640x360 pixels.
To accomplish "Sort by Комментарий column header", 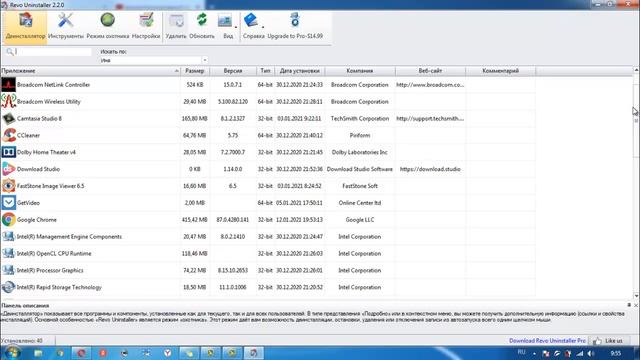I will (x=500, y=71).
